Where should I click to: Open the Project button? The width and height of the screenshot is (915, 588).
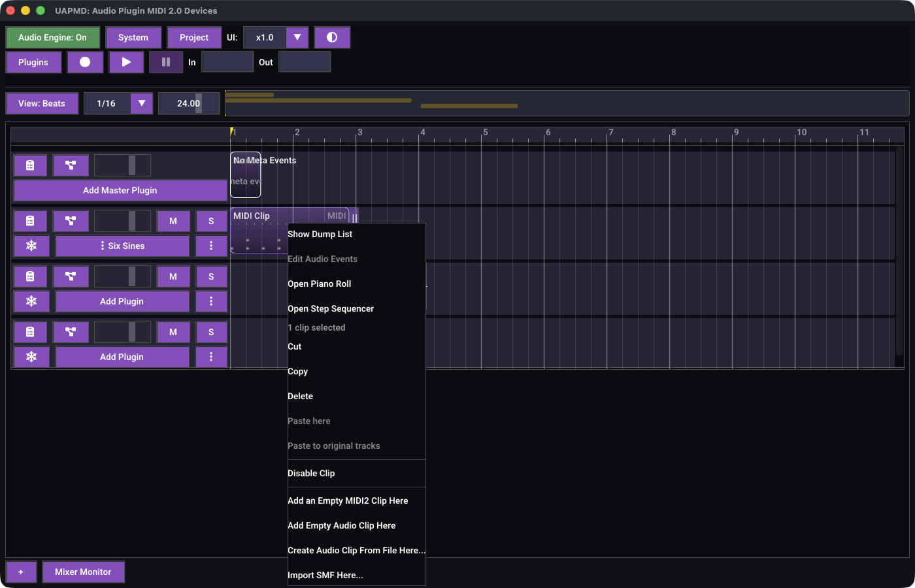pyautogui.click(x=194, y=37)
